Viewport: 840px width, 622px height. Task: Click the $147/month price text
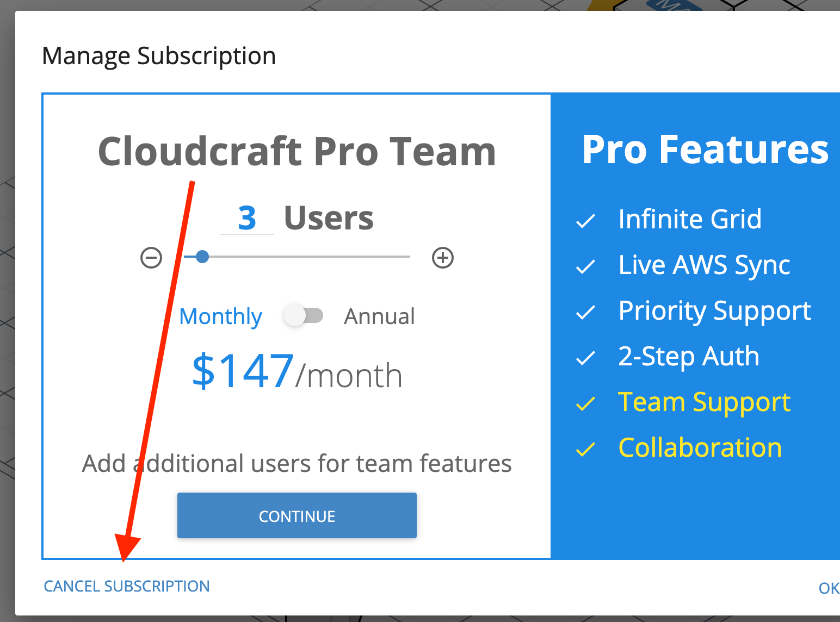(x=297, y=372)
